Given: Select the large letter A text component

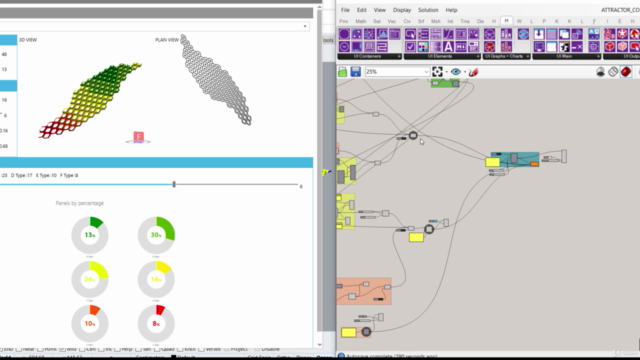Looking at the screenshot, I should [x=448, y=47].
